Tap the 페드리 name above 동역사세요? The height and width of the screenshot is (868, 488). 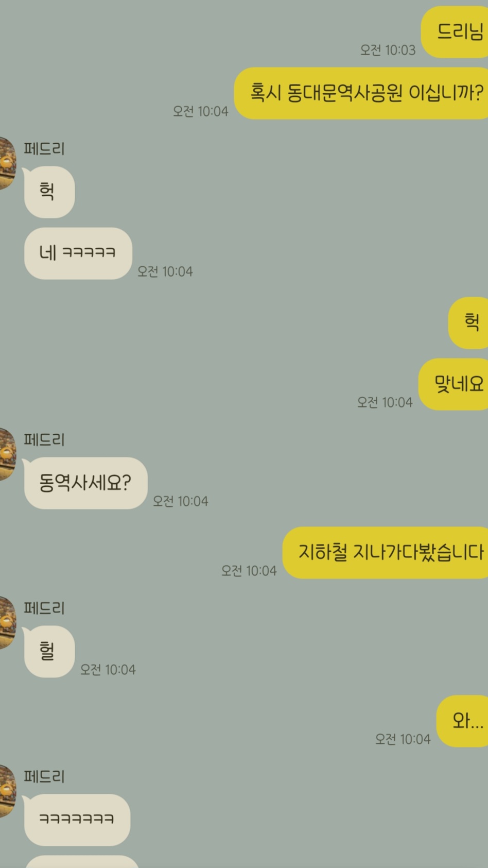[44, 439]
